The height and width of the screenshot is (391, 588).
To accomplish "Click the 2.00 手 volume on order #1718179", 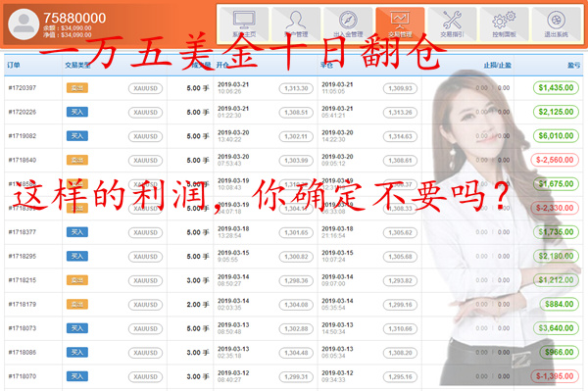I will coord(198,305).
